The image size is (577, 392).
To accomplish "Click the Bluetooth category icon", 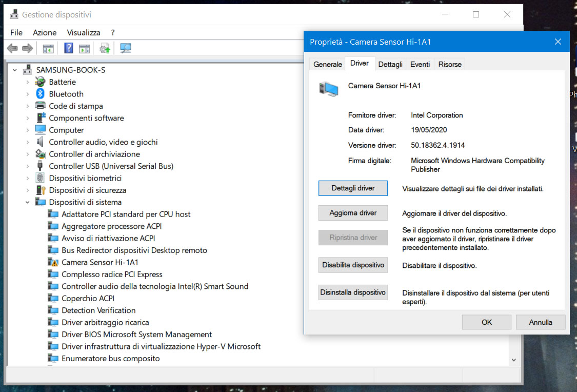I will tap(40, 93).
